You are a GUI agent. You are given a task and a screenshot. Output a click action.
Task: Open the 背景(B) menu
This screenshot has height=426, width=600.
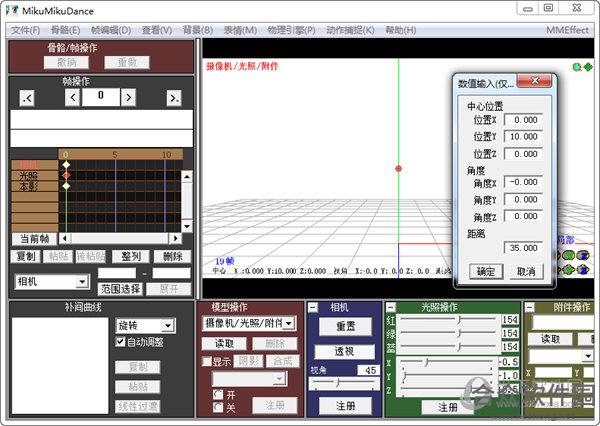198,30
